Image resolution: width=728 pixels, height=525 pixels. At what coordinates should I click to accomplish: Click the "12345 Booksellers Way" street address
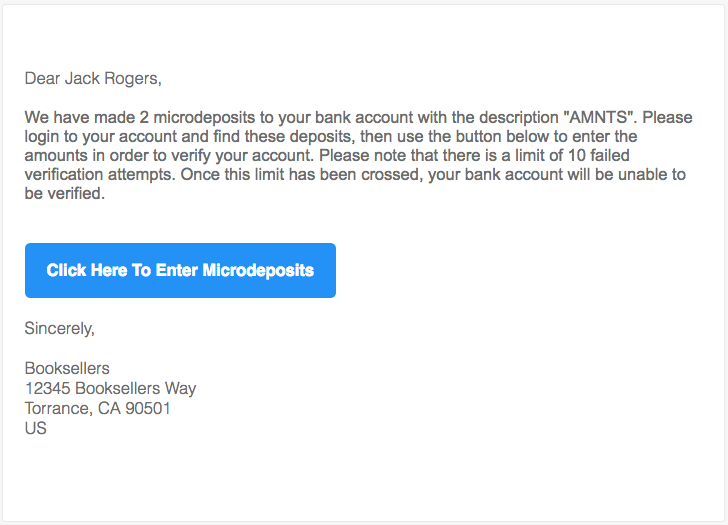tap(110, 388)
